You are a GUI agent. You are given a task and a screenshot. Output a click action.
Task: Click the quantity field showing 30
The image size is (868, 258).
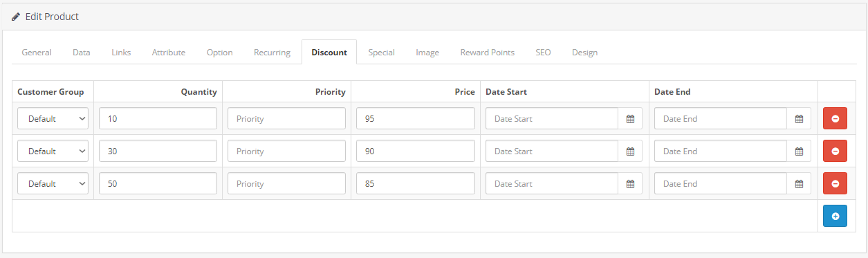(158, 151)
